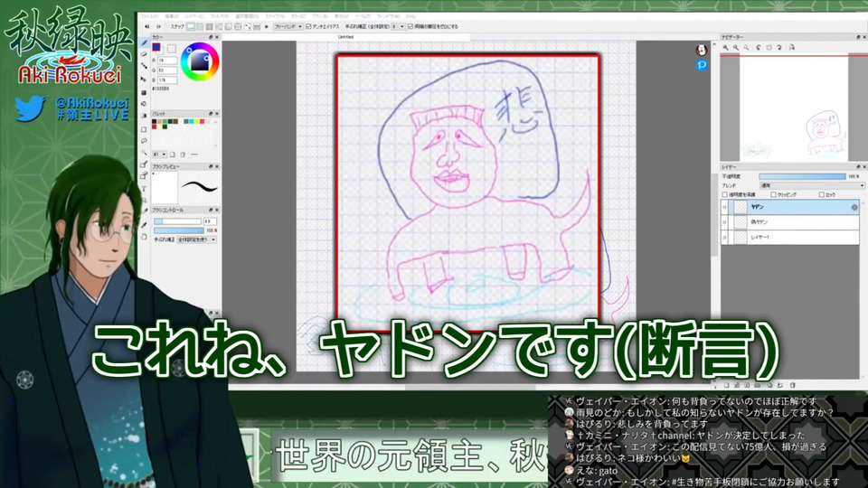
Task: Select the レイヤー1 layer row
Action: pyautogui.click(x=792, y=238)
